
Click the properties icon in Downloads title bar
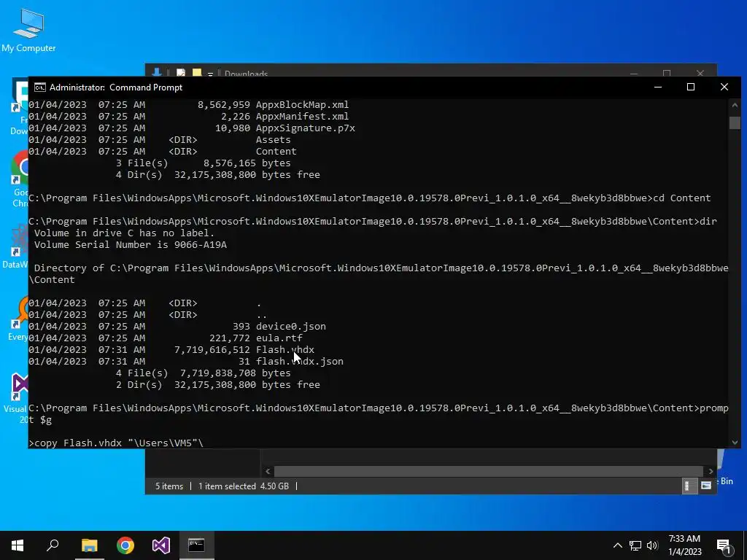point(181,72)
